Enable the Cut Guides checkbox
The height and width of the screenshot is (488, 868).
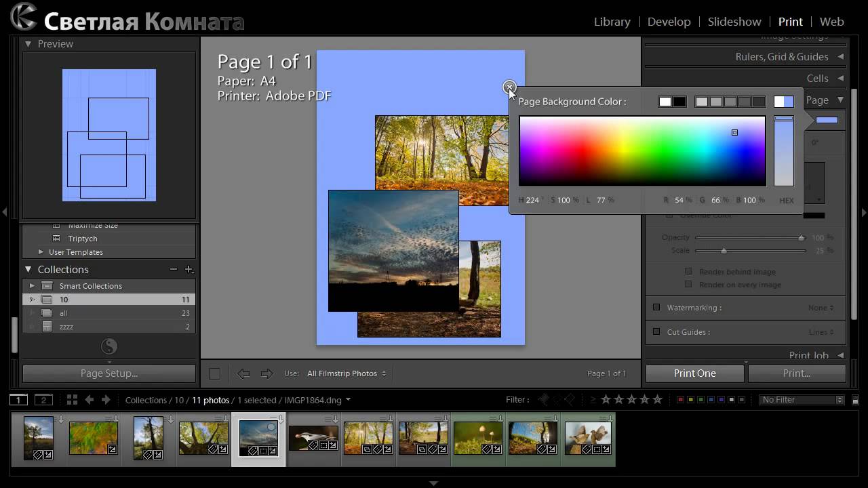tap(656, 331)
